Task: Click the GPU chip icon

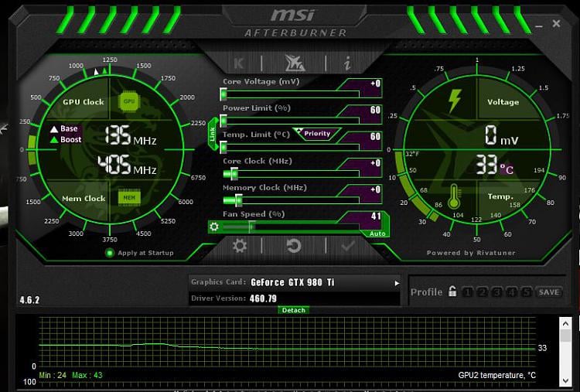Action: 128,101
